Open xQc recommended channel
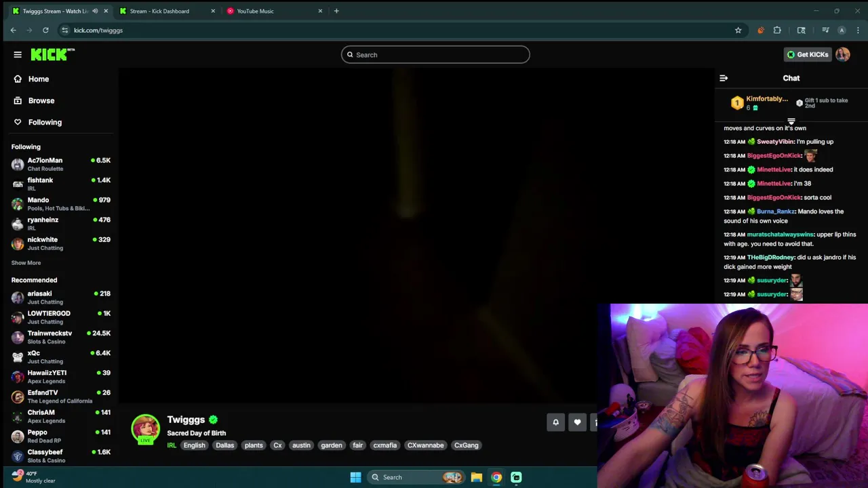Image resolution: width=868 pixels, height=488 pixels. 61,357
